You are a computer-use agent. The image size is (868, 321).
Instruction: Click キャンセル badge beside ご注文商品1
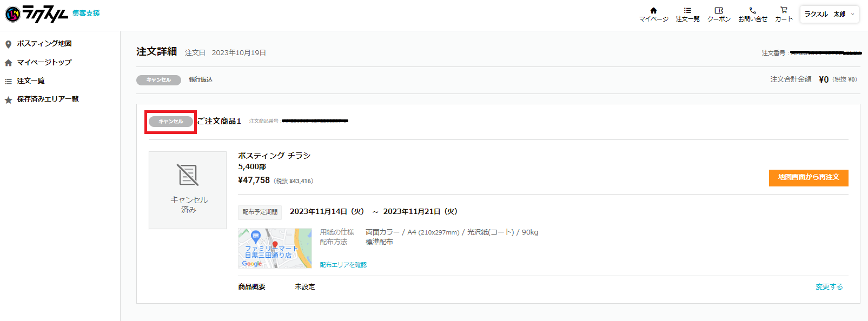(171, 122)
